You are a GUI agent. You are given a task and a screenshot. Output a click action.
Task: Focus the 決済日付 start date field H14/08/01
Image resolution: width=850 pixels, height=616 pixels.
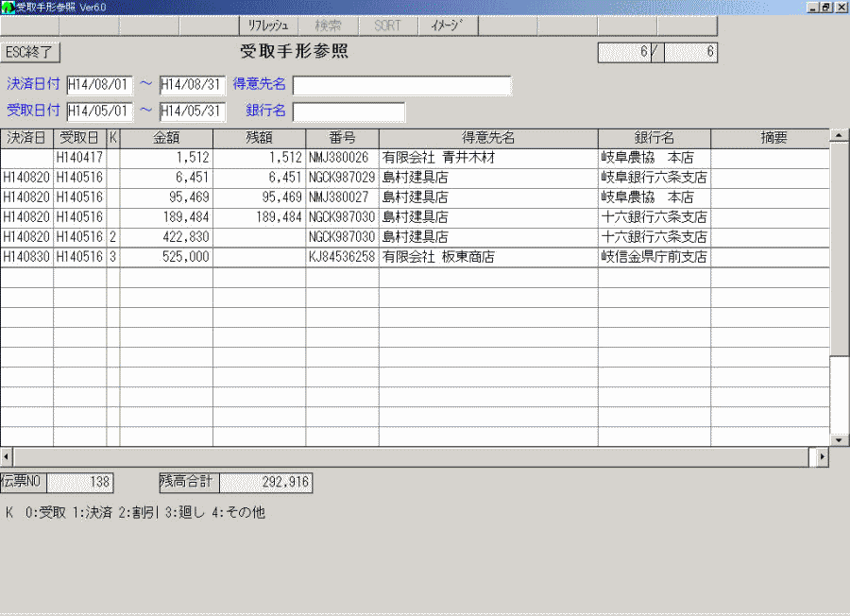click(99, 85)
